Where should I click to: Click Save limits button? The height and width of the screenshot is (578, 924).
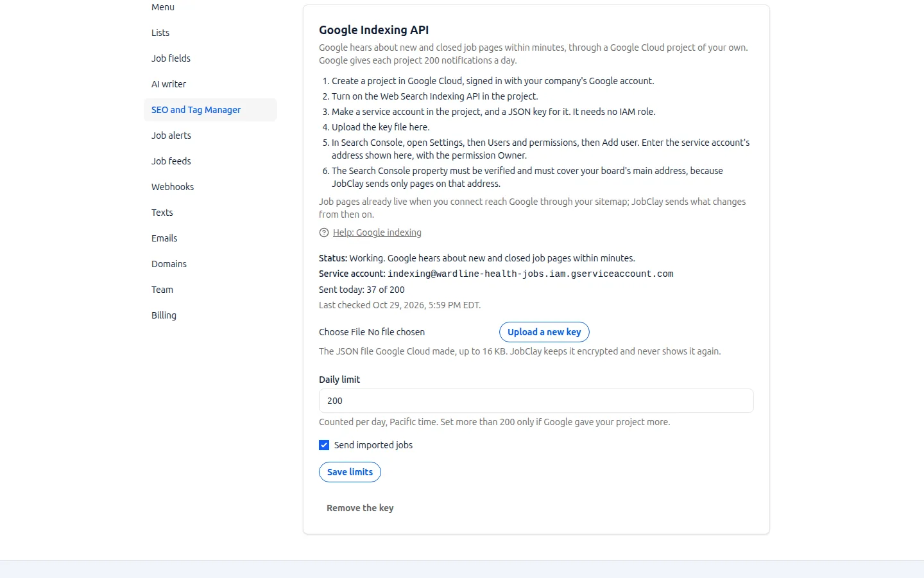350,472
